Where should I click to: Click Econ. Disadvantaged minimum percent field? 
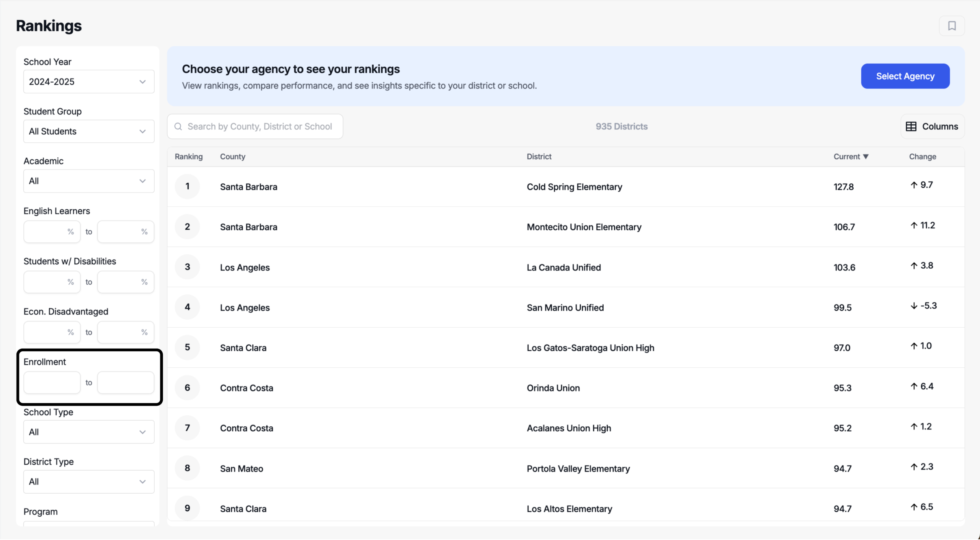[52, 332]
